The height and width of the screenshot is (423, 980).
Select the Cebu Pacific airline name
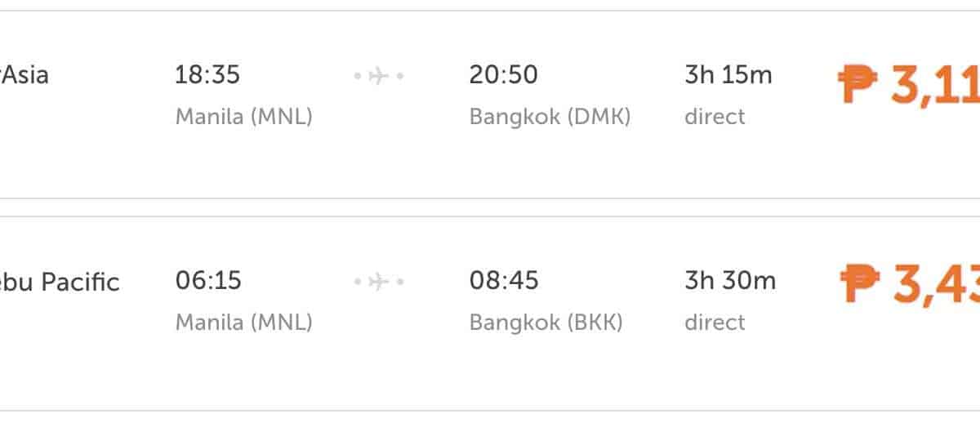pos(60,283)
